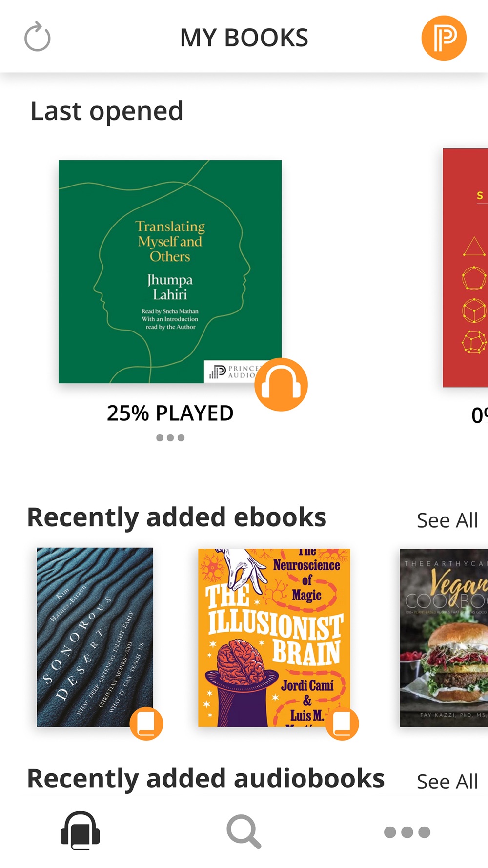Expand the three-dot options under 25% PLAYED

(x=170, y=438)
